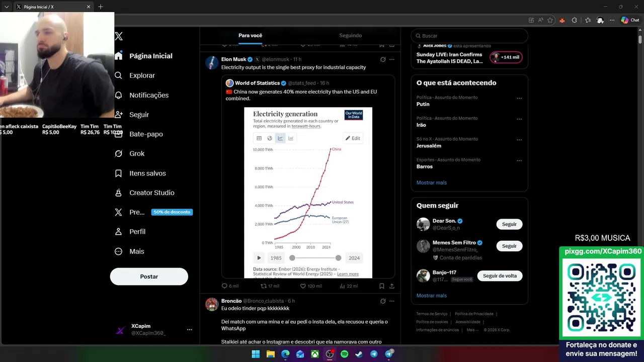Viewport: 644px width, 362px height.
Task: Open Spotify from the taskbar
Action: pos(344,354)
